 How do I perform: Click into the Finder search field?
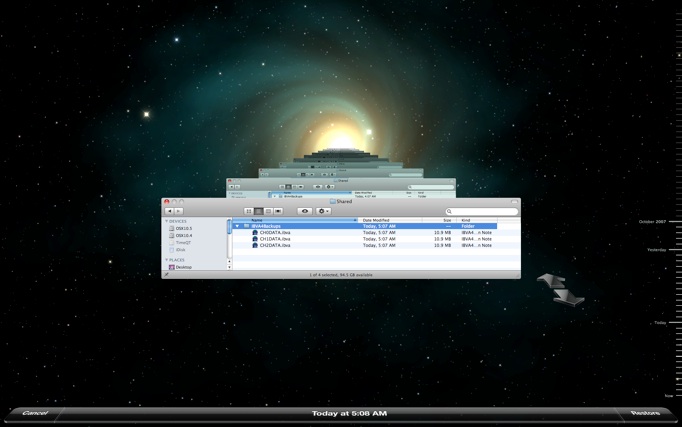coord(482,211)
